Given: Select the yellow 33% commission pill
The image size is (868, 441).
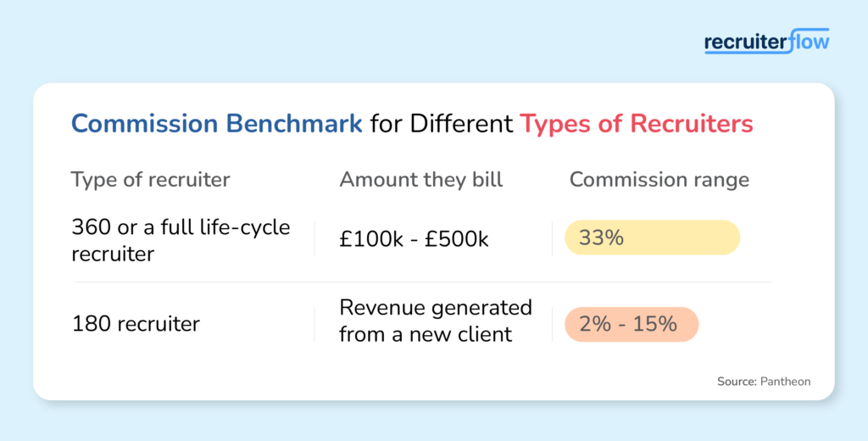Looking at the screenshot, I should (x=652, y=237).
